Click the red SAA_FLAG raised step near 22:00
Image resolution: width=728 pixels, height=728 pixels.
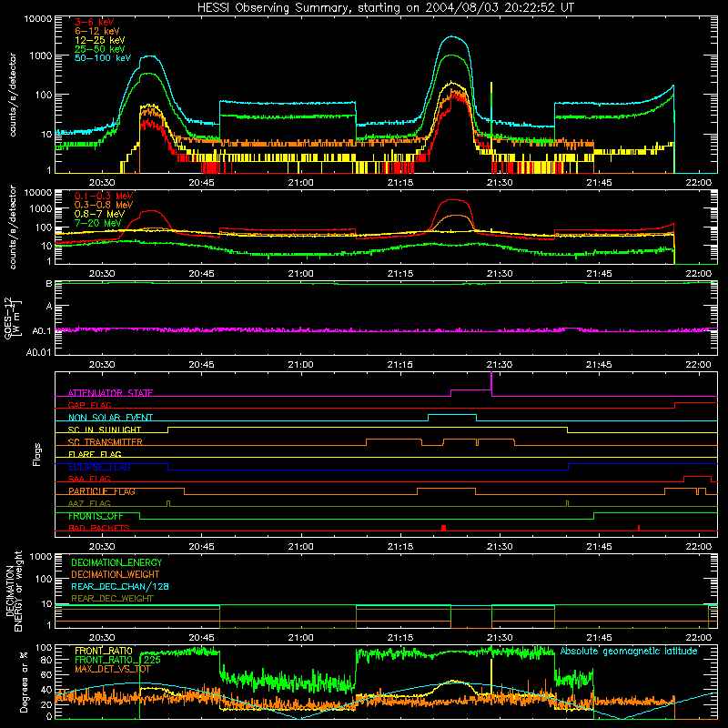point(697,476)
